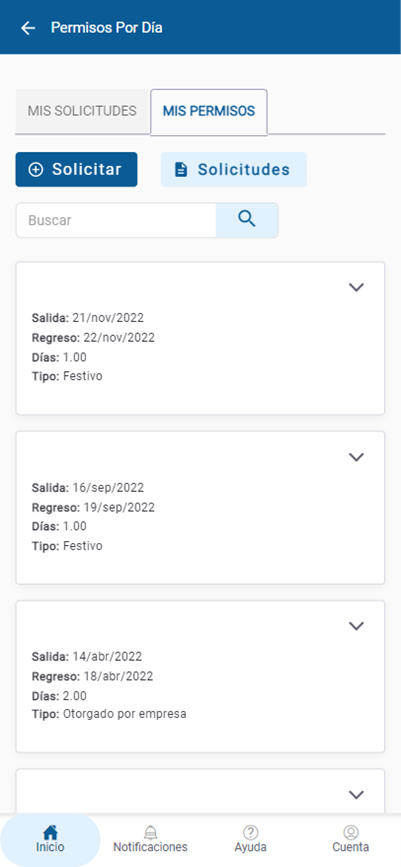Expand the partially visible fourth card
This screenshot has width=401, height=867.
coord(357,795)
